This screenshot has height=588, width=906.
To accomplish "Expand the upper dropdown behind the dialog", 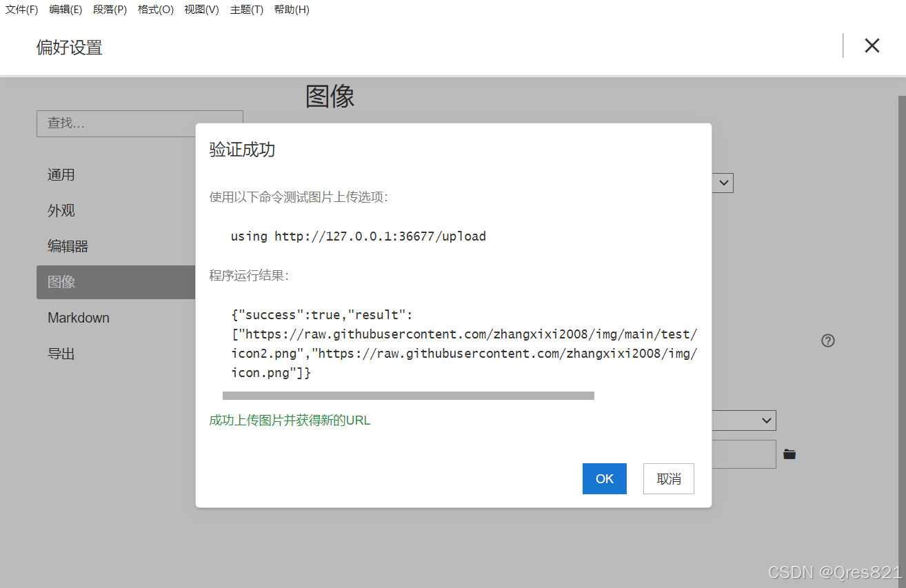I will tap(723, 183).
